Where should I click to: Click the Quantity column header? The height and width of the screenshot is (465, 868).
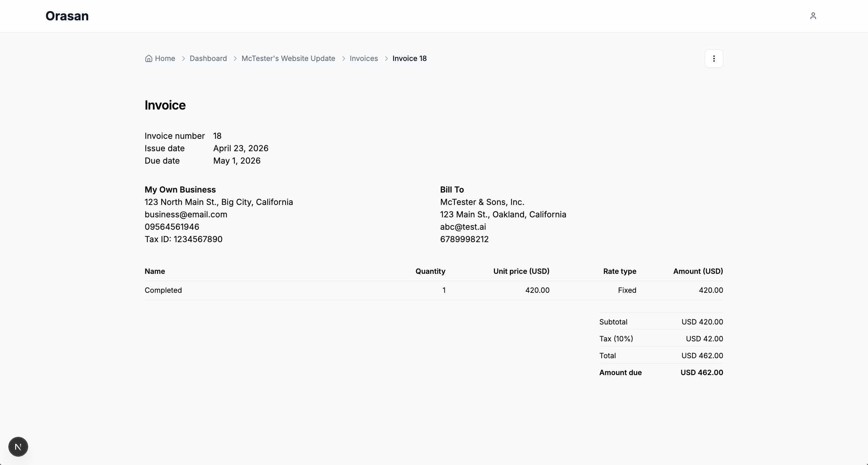click(x=430, y=271)
